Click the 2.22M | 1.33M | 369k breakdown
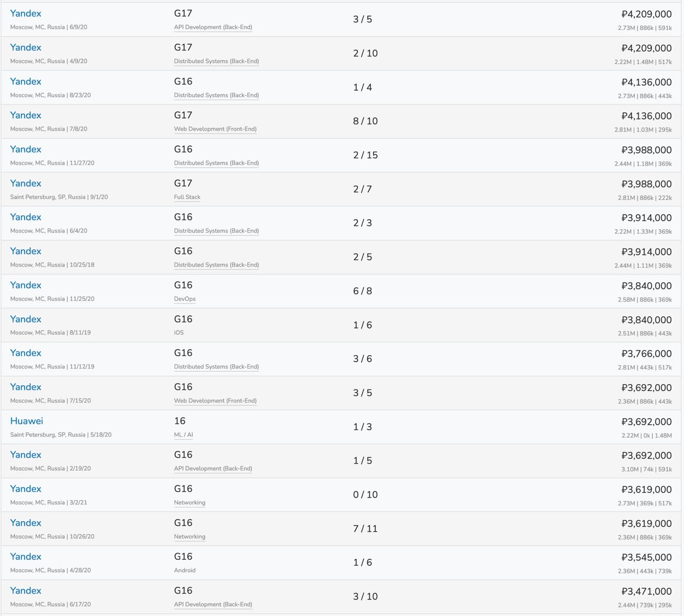Image resolution: width=684 pixels, height=616 pixels. tap(643, 232)
